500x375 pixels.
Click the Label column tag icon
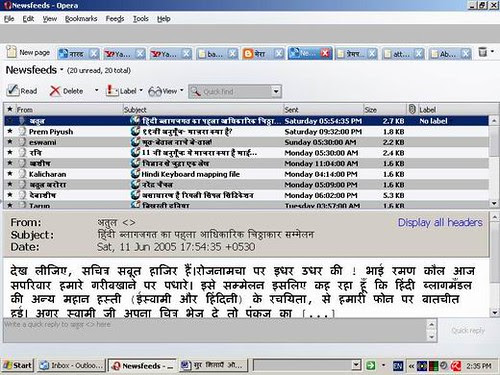click(x=412, y=109)
